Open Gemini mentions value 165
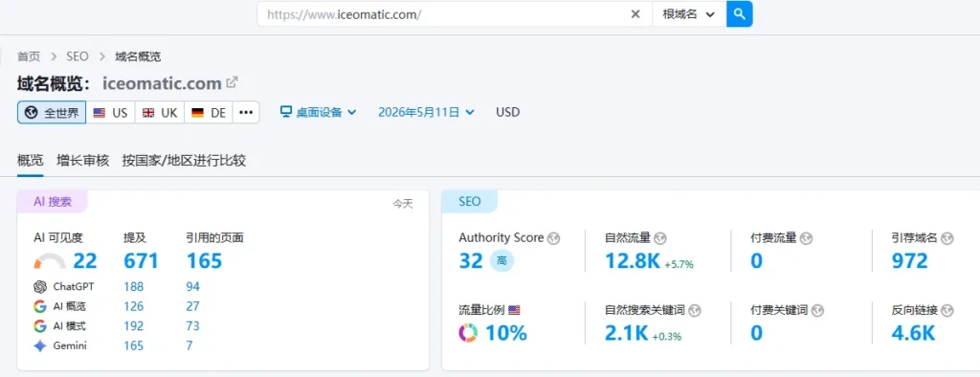Image resolution: width=980 pixels, height=377 pixels. (134, 345)
